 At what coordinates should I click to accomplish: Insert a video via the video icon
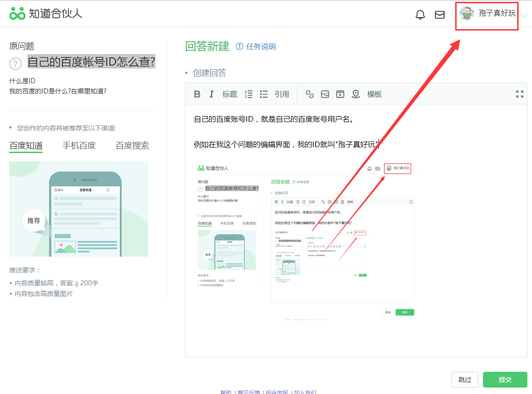click(340, 94)
